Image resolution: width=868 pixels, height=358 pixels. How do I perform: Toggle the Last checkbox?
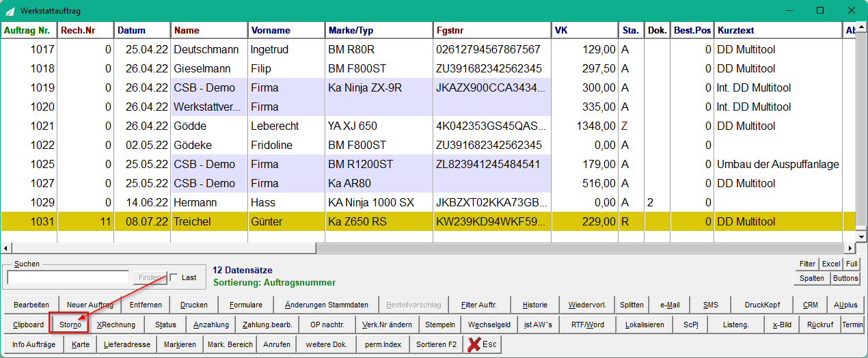click(174, 277)
